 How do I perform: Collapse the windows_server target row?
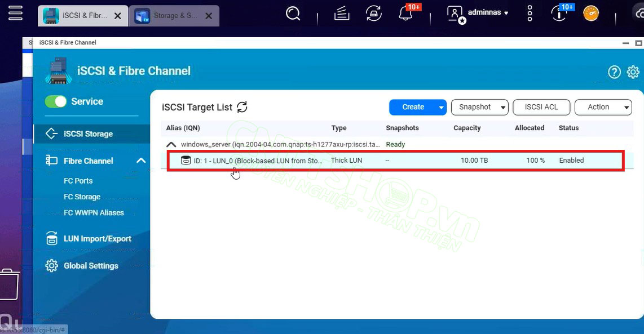pos(171,145)
